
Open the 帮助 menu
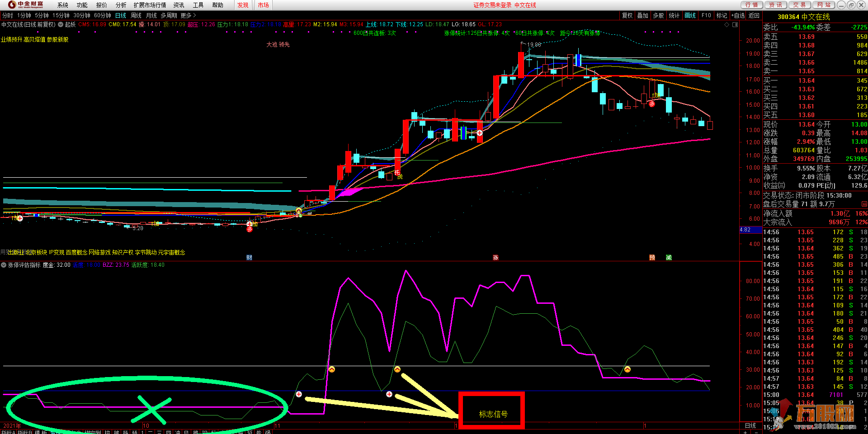pyautogui.click(x=218, y=5)
